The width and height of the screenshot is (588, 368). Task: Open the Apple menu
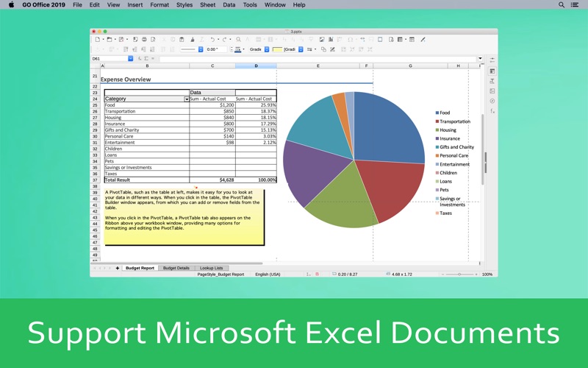click(11, 4)
